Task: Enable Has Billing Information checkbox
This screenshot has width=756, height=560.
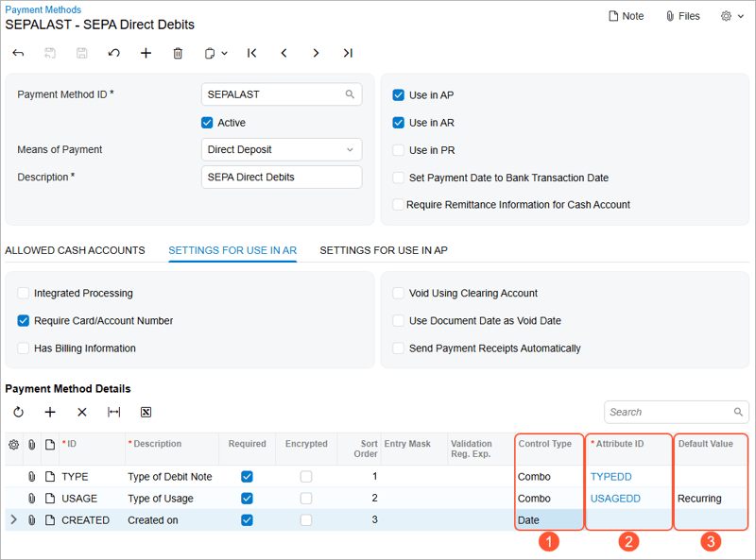Action: pyautogui.click(x=23, y=348)
